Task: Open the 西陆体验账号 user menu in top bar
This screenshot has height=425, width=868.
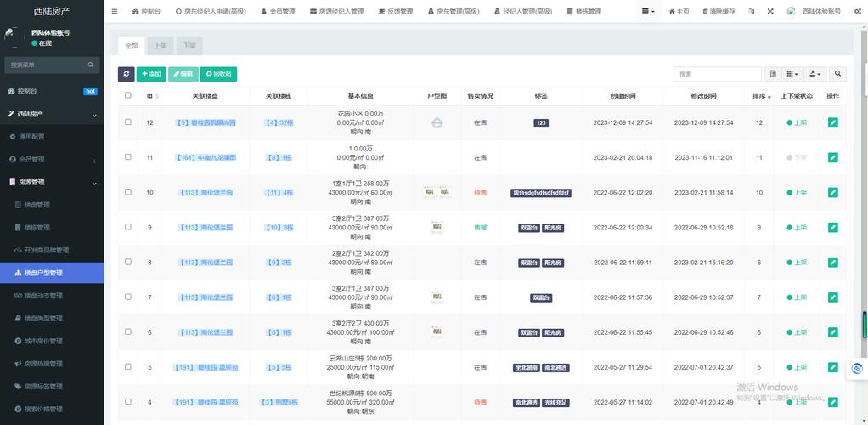Action: pyautogui.click(x=813, y=11)
